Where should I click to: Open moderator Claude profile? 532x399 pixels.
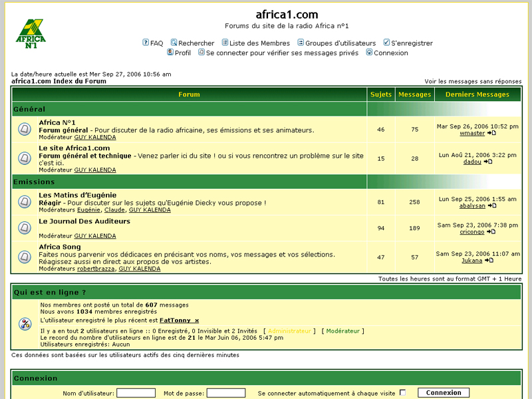tap(114, 209)
